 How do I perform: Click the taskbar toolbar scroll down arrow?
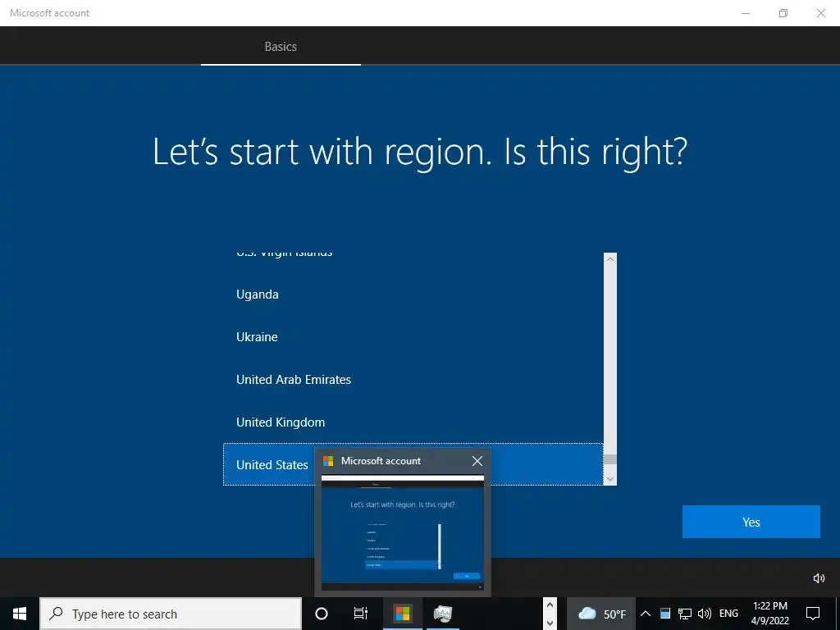click(550, 623)
